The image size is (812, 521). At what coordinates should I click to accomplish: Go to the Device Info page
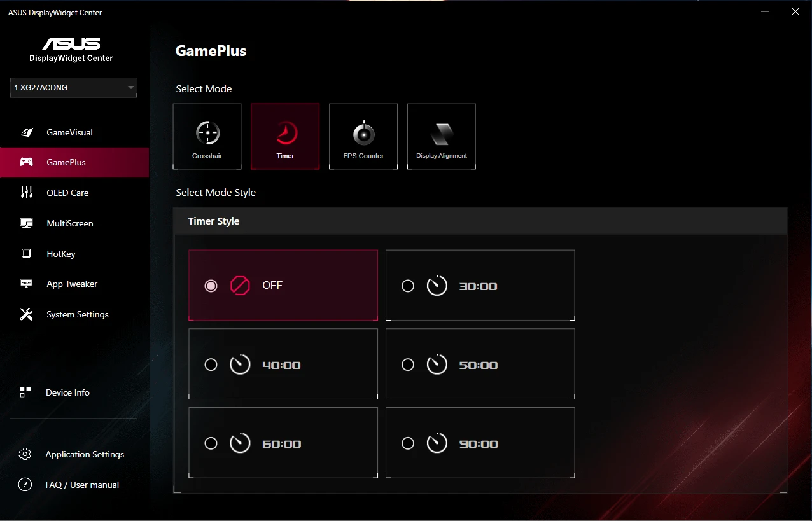click(x=67, y=392)
